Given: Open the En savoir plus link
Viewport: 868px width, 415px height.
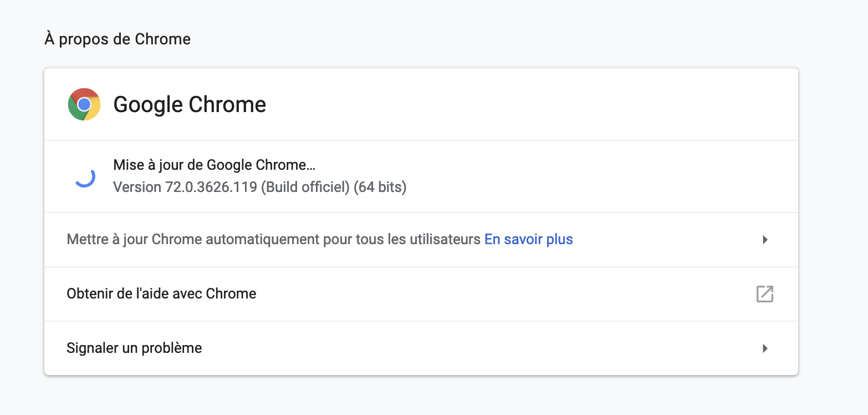Looking at the screenshot, I should point(529,239).
